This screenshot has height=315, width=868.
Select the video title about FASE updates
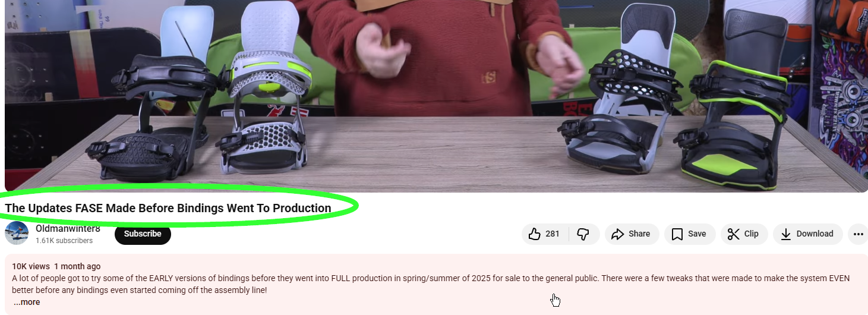pyautogui.click(x=168, y=208)
